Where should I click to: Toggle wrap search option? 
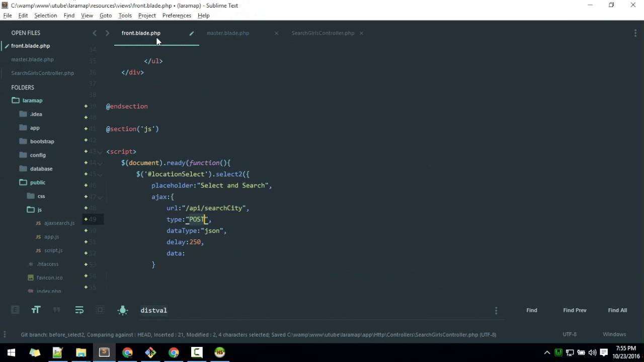pos(79,310)
